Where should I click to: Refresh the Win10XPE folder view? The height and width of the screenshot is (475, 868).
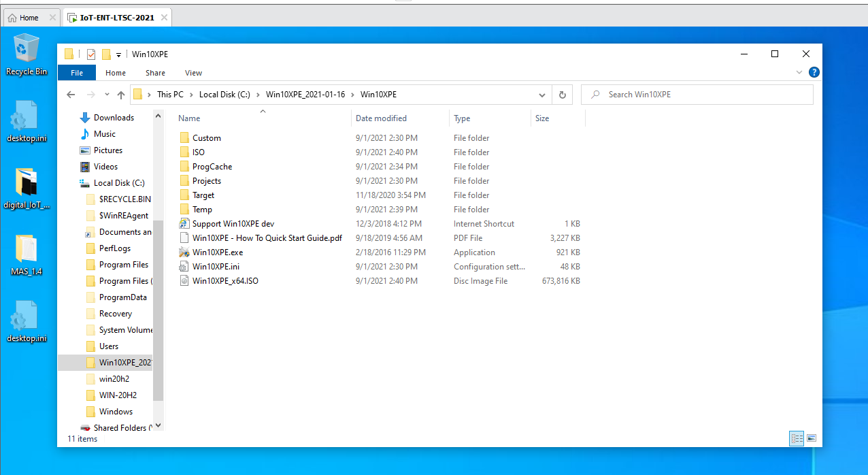[562, 95]
